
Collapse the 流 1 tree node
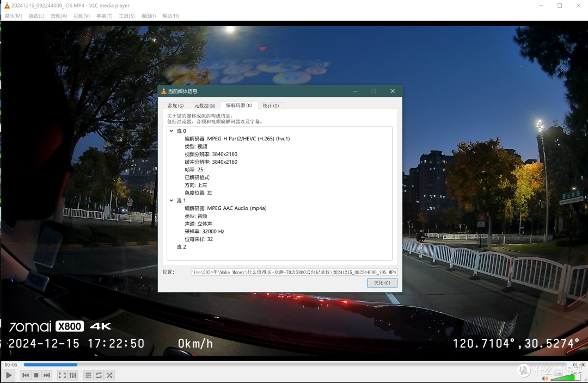click(171, 201)
